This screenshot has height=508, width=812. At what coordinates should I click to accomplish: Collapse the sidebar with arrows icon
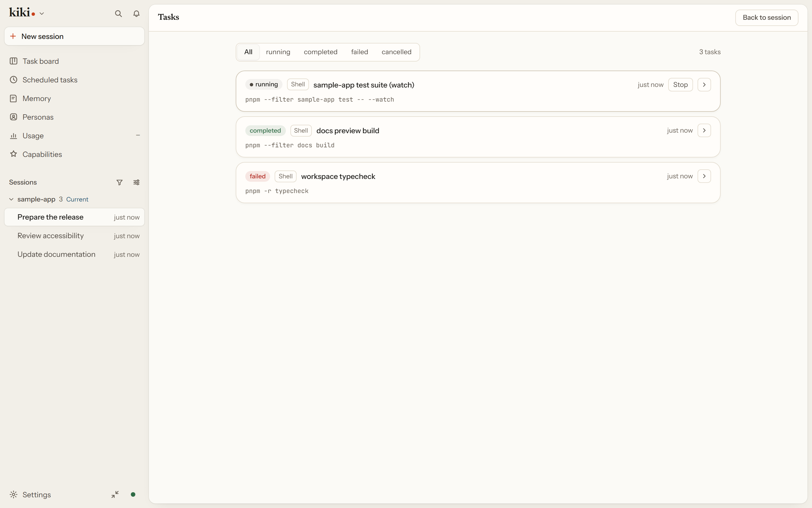click(115, 494)
